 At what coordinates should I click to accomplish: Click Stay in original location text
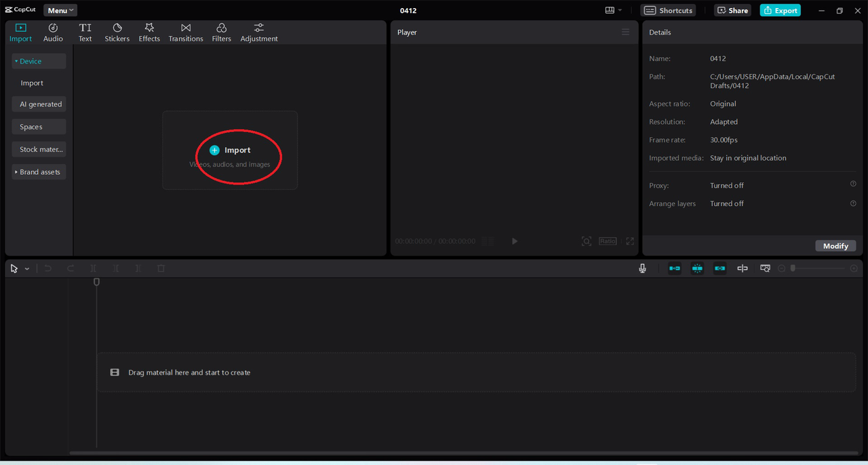point(748,158)
